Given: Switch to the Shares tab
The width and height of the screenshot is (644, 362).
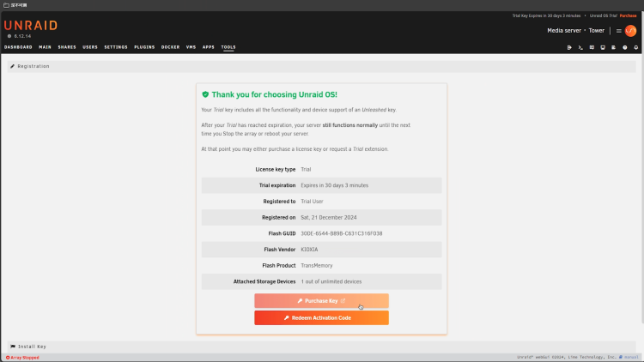Looking at the screenshot, I should coord(67,47).
